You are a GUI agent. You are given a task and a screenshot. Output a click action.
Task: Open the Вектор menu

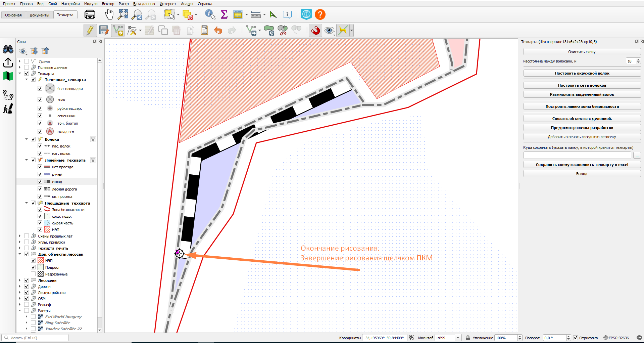click(x=108, y=4)
